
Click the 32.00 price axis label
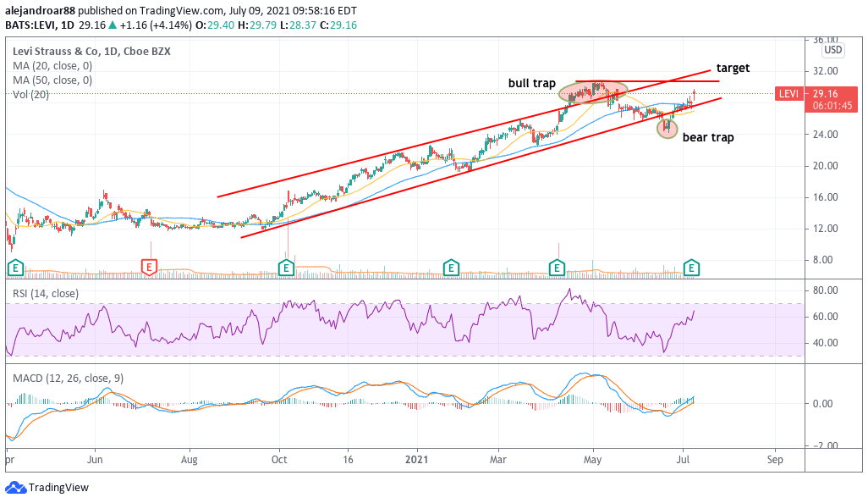825,71
